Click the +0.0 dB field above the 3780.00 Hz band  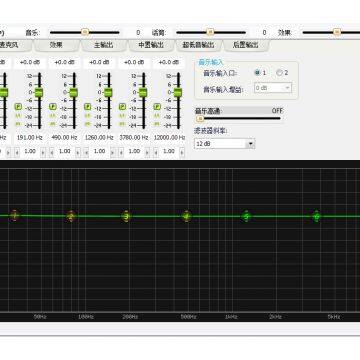tap(134, 62)
